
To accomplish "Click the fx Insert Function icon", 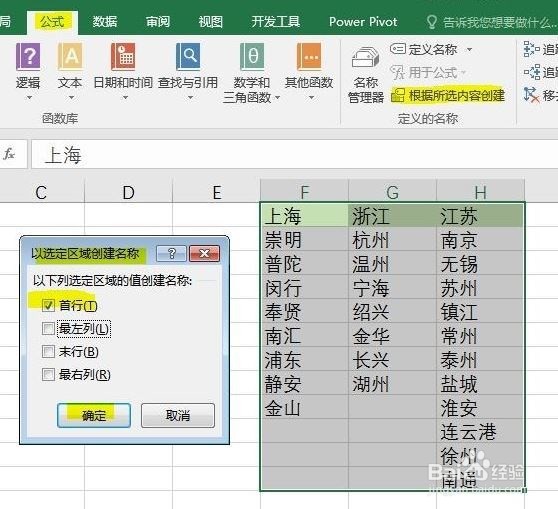I will [9, 154].
